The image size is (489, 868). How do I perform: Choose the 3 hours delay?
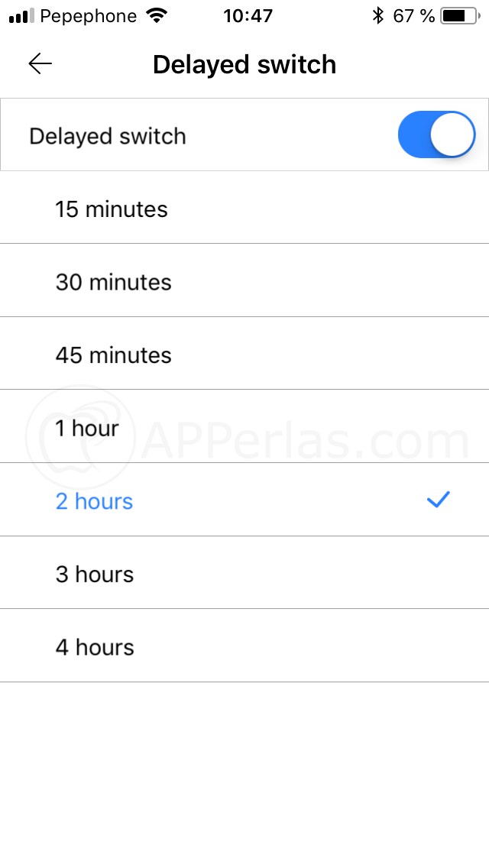pos(95,575)
